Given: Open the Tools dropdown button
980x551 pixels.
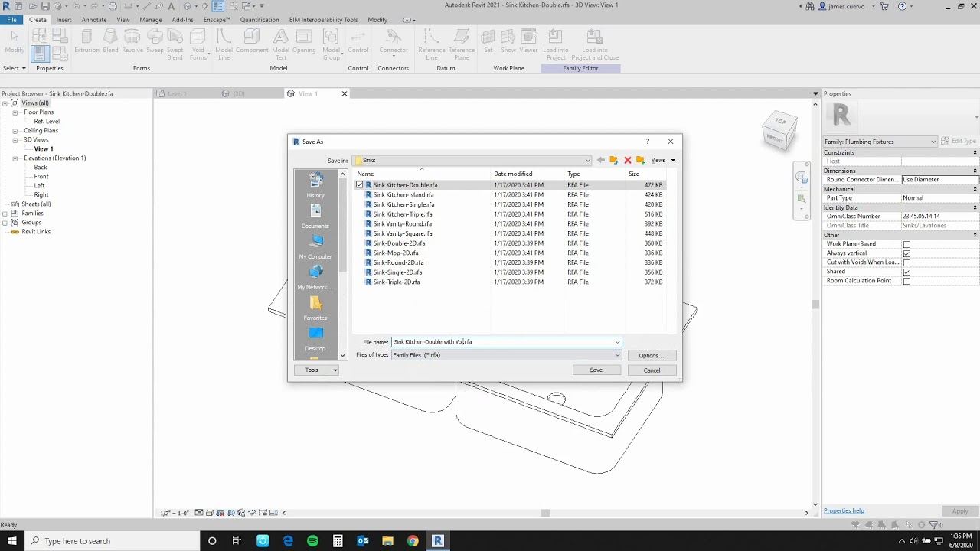Looking at the screenshot, I should (x=316, y=370).
